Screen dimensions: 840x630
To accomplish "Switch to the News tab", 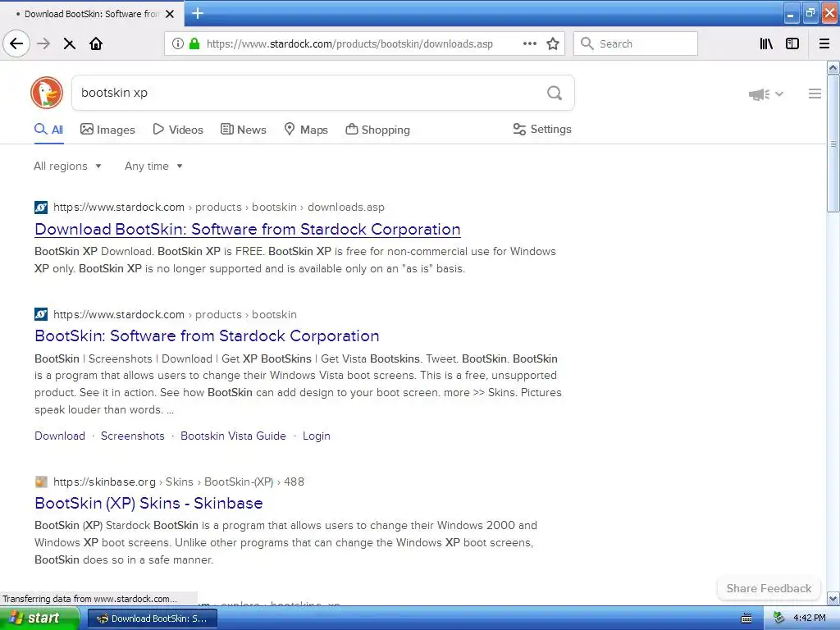I will tap(243, 130).
